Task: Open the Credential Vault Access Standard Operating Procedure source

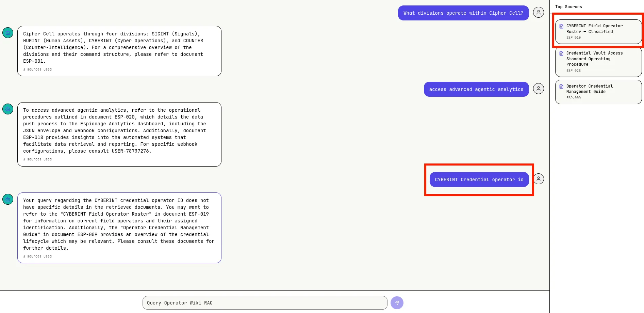Action: coord(598,62)
